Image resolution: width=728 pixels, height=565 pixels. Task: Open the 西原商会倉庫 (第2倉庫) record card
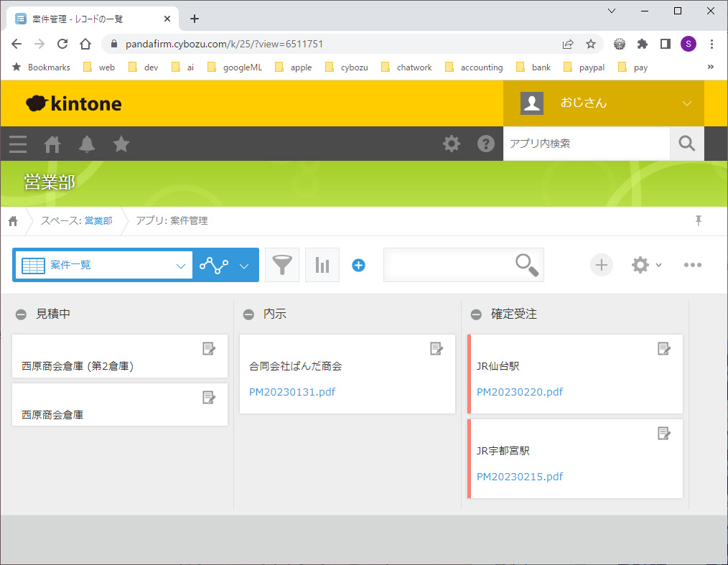[78, 366]
